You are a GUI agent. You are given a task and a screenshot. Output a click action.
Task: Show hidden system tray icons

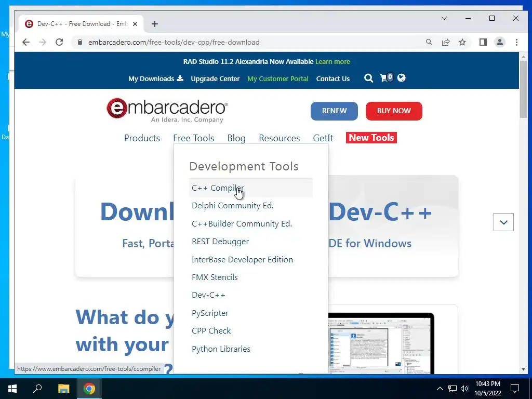point(440,389)
